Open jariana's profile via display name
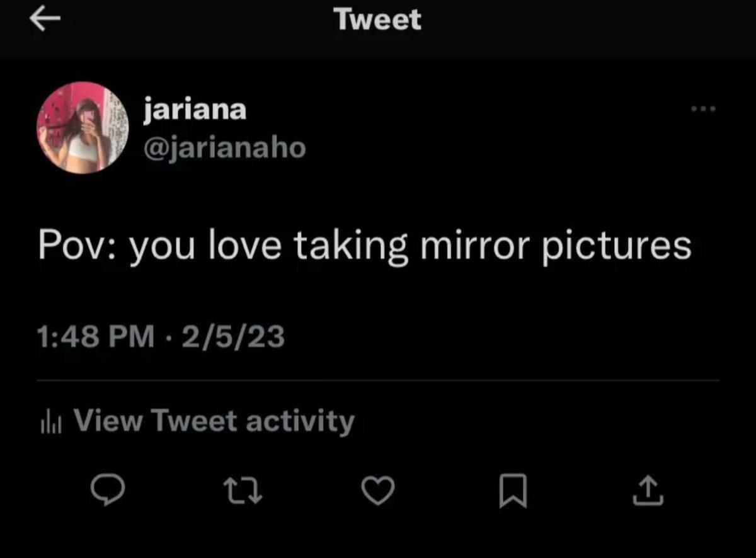The image size is (756, 558). (195, 111)
